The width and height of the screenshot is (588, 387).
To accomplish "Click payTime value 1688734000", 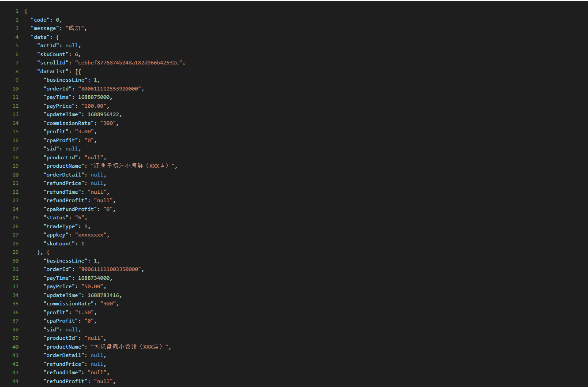I will [94, 278].
